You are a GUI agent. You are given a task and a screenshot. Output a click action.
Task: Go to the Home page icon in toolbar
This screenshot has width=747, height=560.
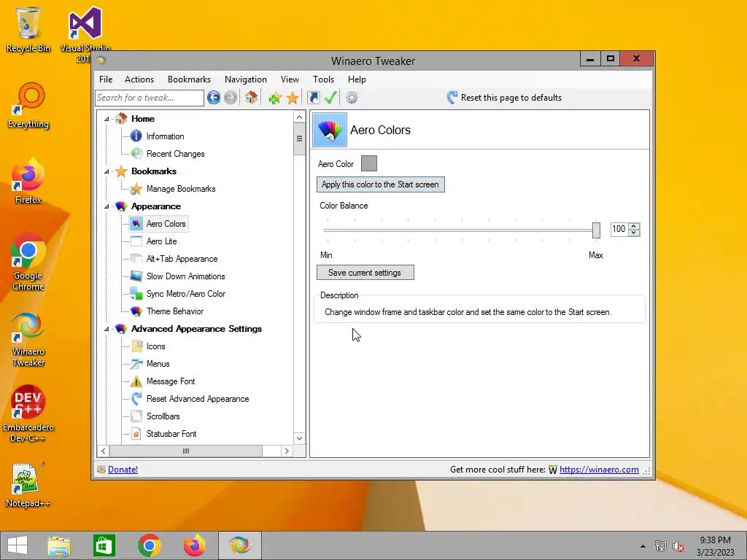point(251,98)
